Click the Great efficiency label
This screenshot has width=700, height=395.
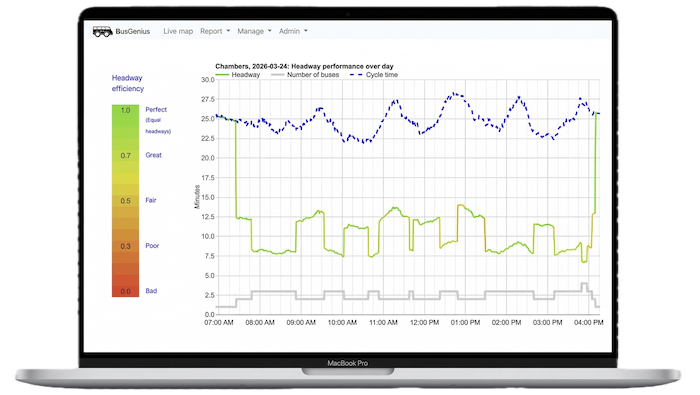(154, 155)
